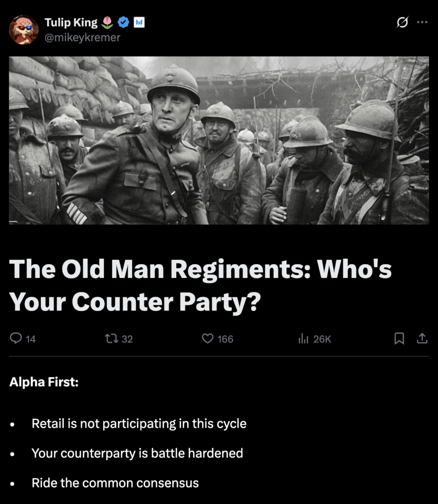Screen dimensions: 438x504
Task: Open the three-dot more options menu
Action: 422,22
